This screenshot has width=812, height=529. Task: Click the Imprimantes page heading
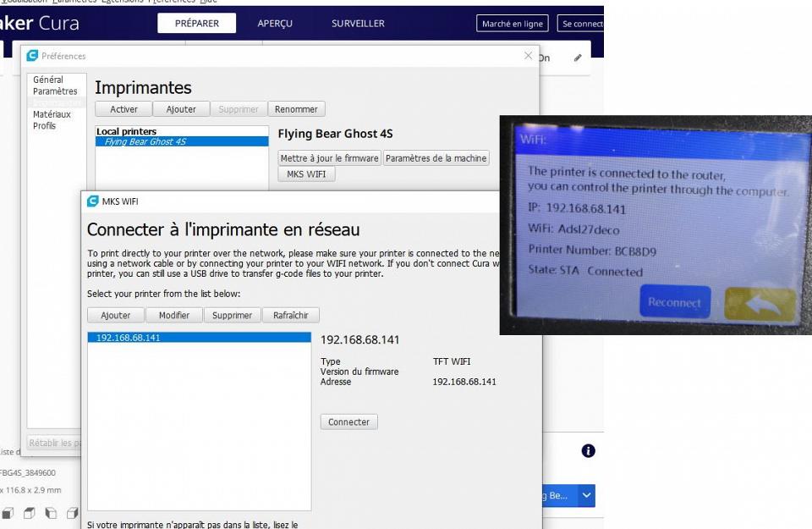coord(144,87)
